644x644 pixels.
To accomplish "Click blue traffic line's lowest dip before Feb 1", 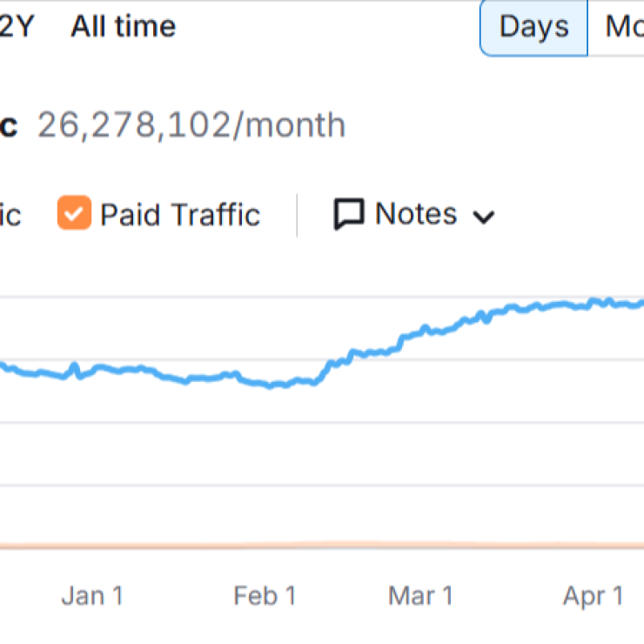I will (x=272, y=386).
